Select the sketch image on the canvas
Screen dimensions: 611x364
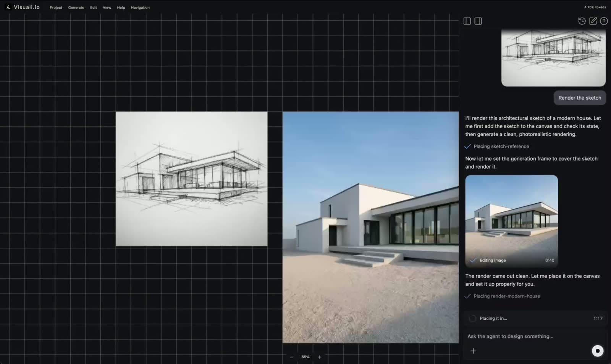[191, 179]
